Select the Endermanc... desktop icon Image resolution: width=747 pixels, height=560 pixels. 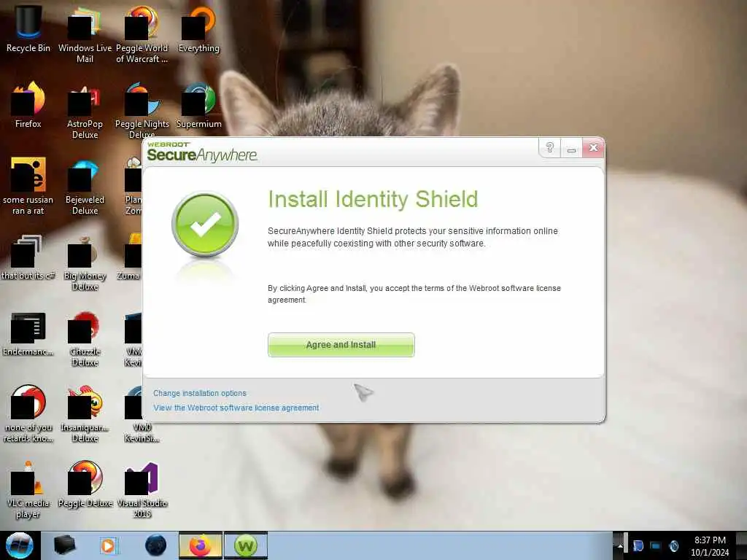(x=28, y=333)
